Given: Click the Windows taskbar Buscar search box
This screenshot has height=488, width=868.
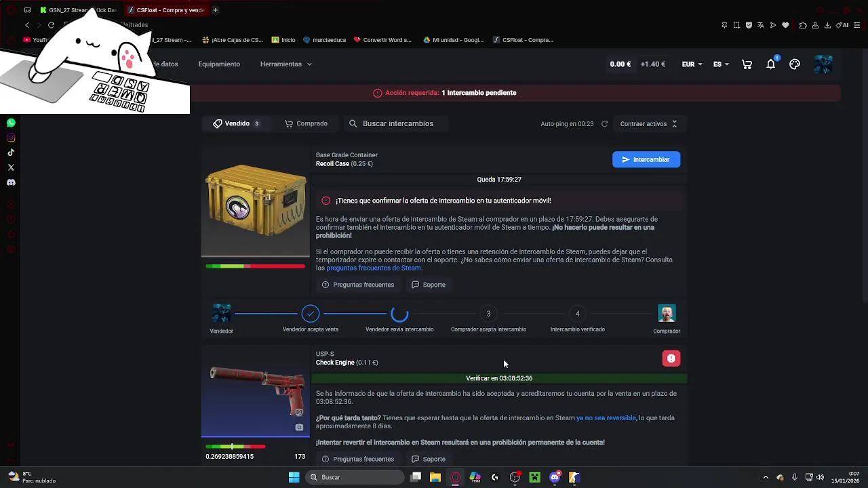Looking at the screenshot, I should pyautogui.click(x=356, y=477).
